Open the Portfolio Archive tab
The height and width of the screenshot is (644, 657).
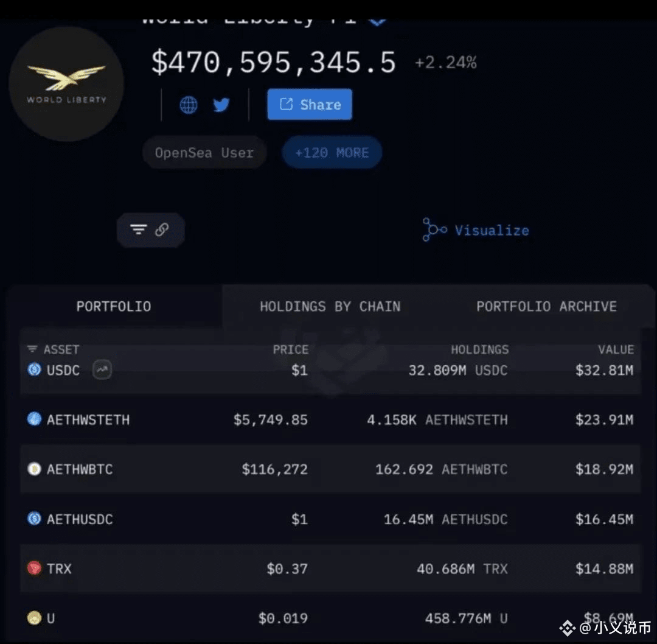[546, 307]
